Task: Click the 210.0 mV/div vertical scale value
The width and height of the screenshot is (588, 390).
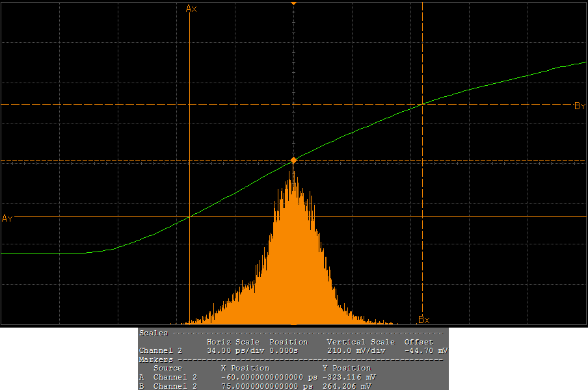Action: tap(356, 350)
